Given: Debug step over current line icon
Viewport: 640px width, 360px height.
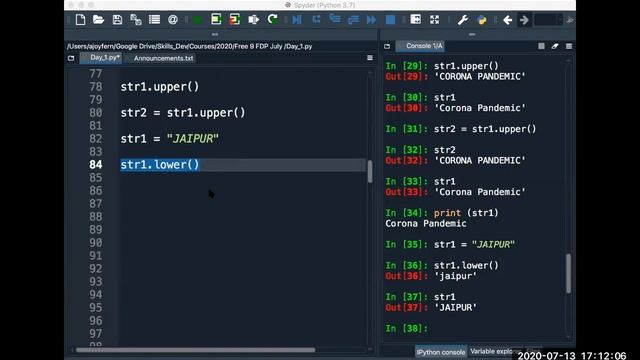Looking at the screenshot, I should point(316,20).
